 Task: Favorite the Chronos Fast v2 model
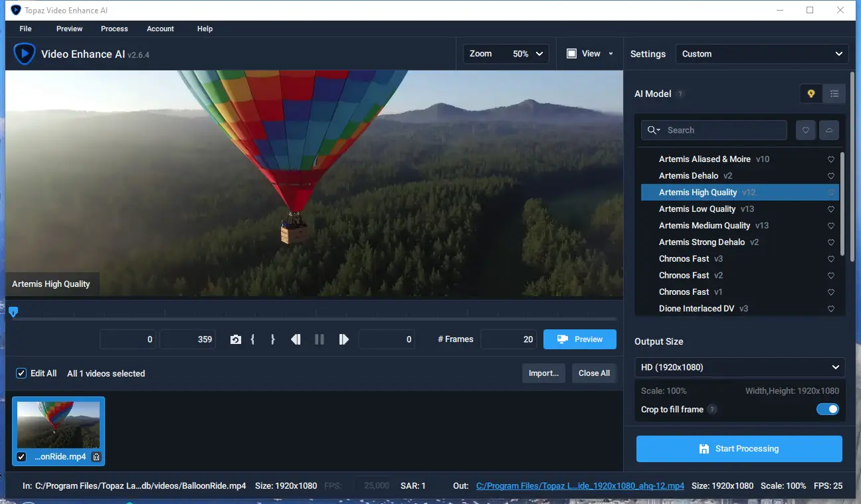point(831,276)
